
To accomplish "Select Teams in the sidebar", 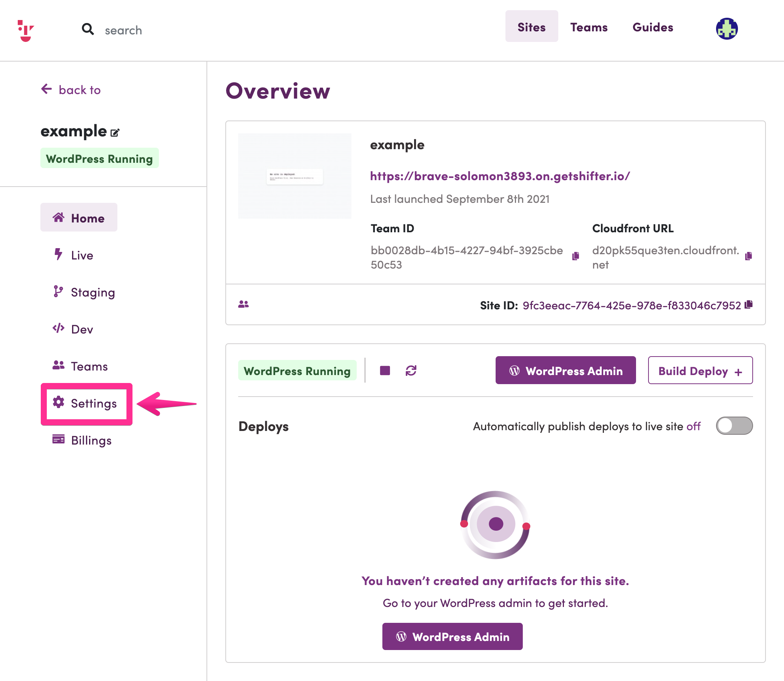I will coord(80,366).
